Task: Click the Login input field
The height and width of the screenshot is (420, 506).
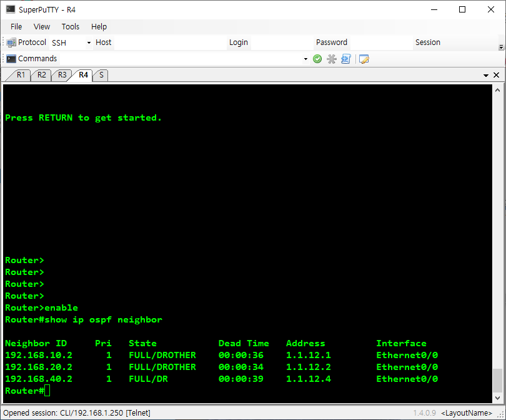Action: tap(282, 42)
